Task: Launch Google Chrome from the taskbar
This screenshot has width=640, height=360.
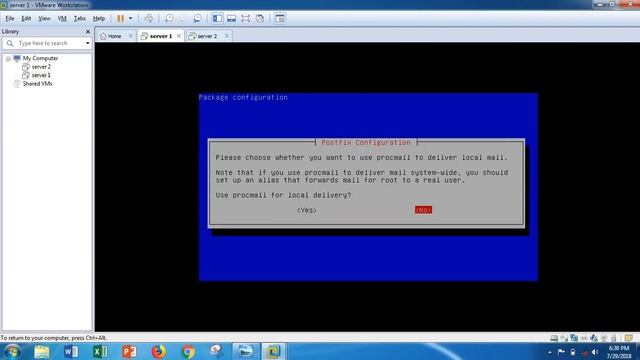Action: 188,351
